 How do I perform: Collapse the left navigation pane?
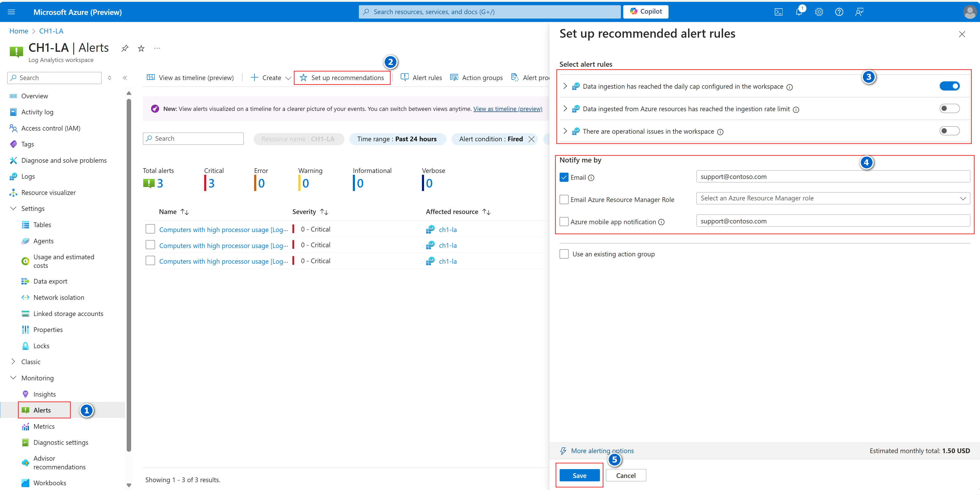coord(125,78)
